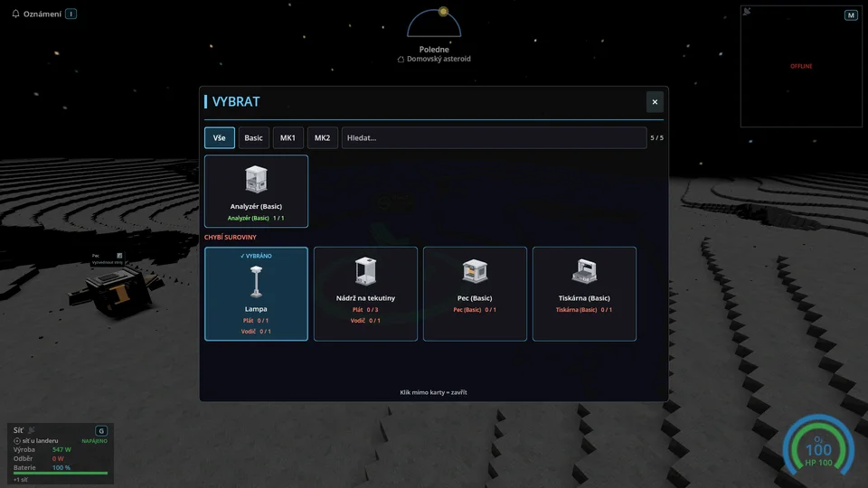868x488 pixels.
Task: Click 'Tiskárna (Basic) 0 / 1' requirement text
Action: click(584, 310)
